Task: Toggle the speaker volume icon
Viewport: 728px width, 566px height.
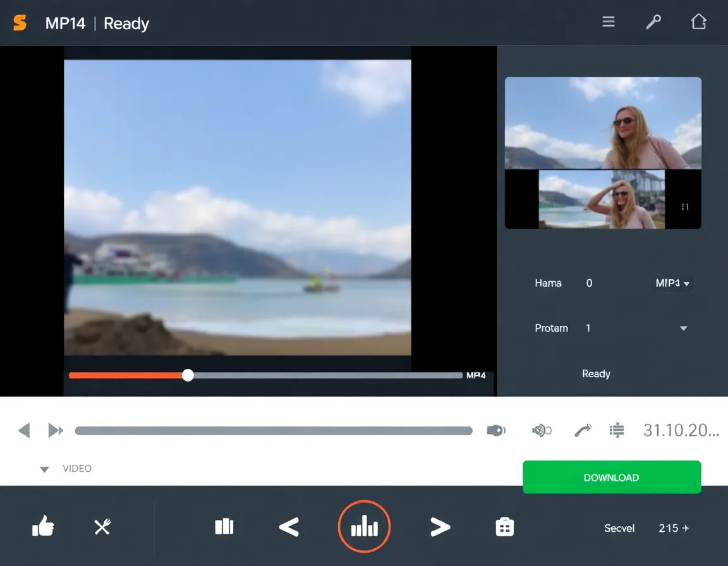Action: (x=542, y=431)
